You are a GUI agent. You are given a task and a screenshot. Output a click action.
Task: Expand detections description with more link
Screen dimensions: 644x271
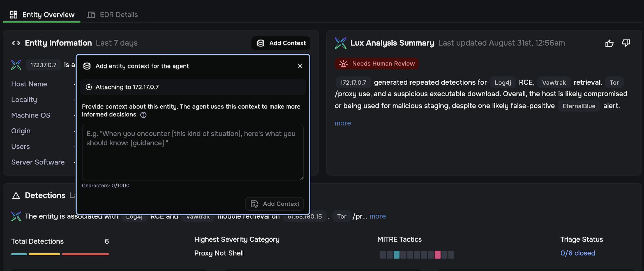pos(378,216)
